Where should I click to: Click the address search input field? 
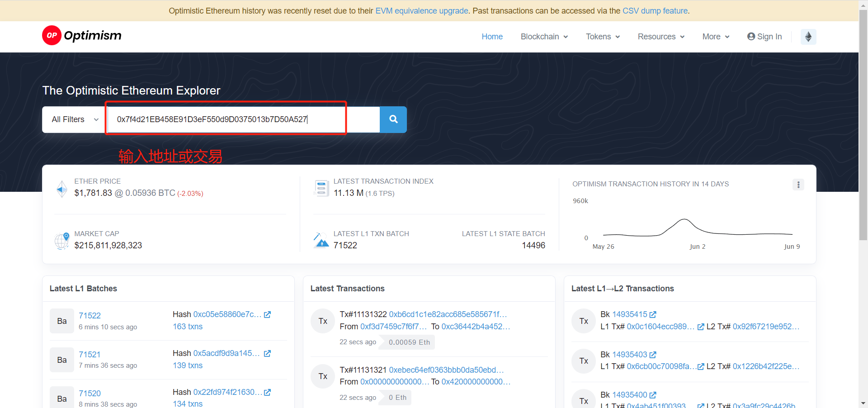pos(244,119)
